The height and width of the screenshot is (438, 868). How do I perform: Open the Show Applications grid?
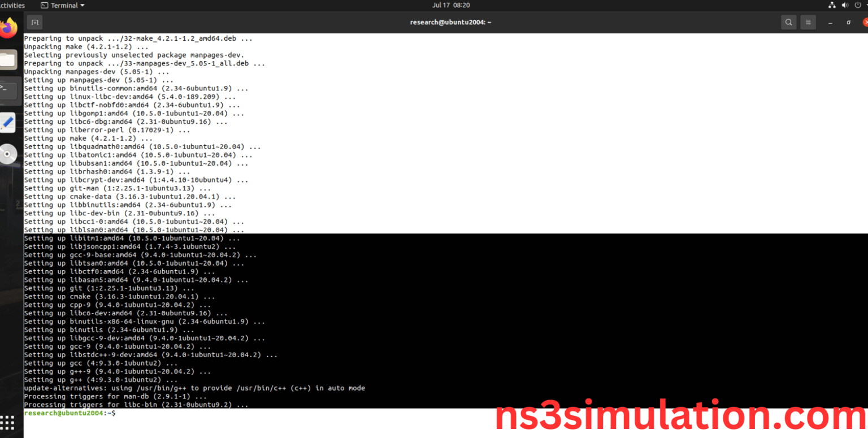tap(7, 422)
